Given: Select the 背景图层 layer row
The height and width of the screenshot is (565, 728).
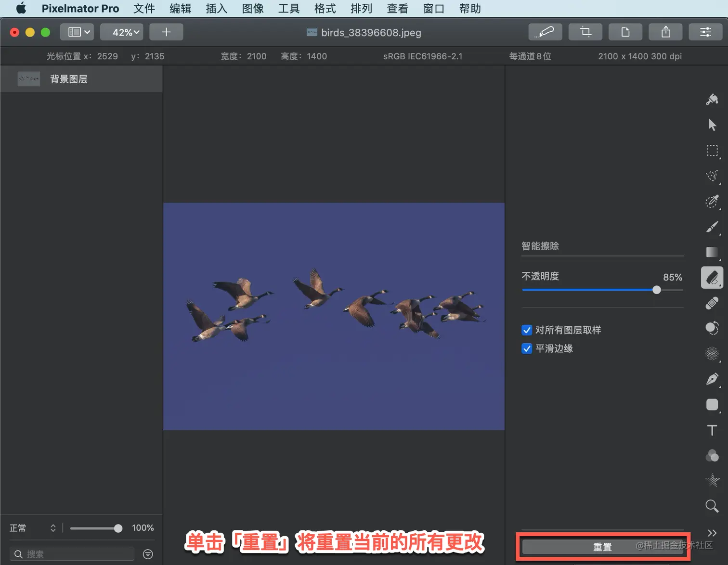Looking at the screenshot, I should (x=81, y=79).
